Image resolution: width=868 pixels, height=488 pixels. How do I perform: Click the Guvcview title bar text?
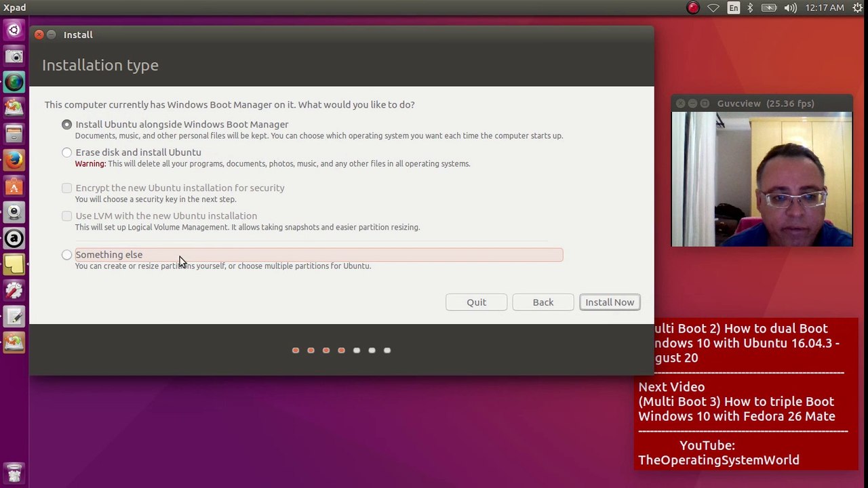pos(766,104)
